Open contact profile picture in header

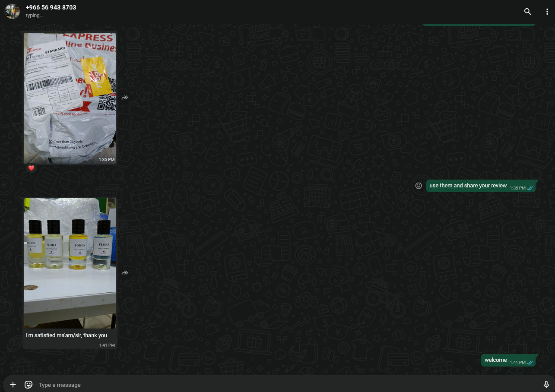[12, 12]
